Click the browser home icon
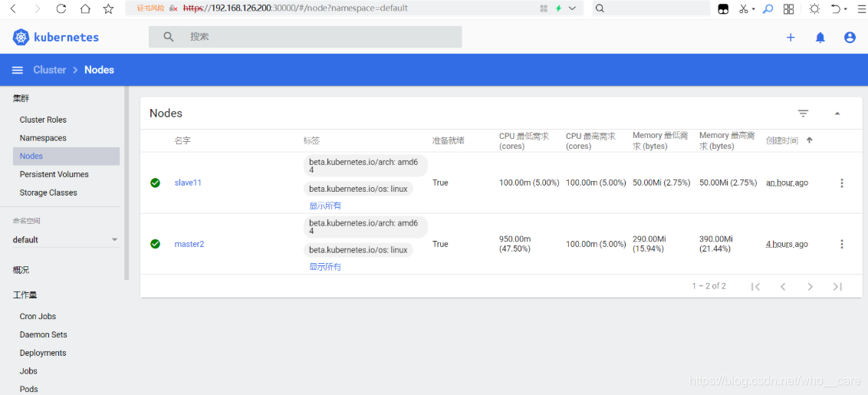This screenshot has width=868, height=395. [84, 8]
